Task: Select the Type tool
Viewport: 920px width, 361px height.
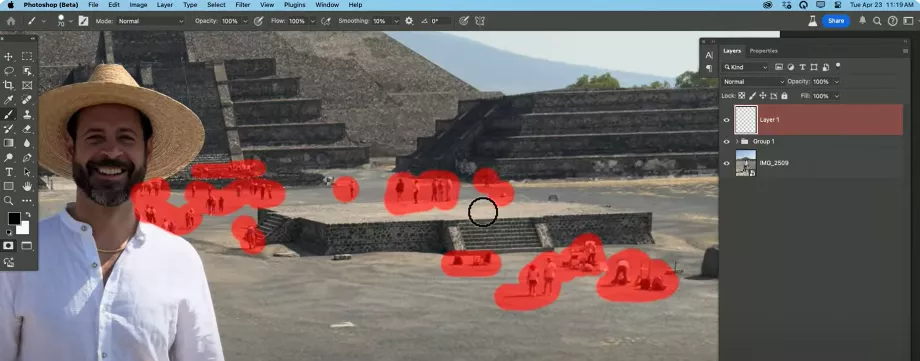Action: point(9,171)
